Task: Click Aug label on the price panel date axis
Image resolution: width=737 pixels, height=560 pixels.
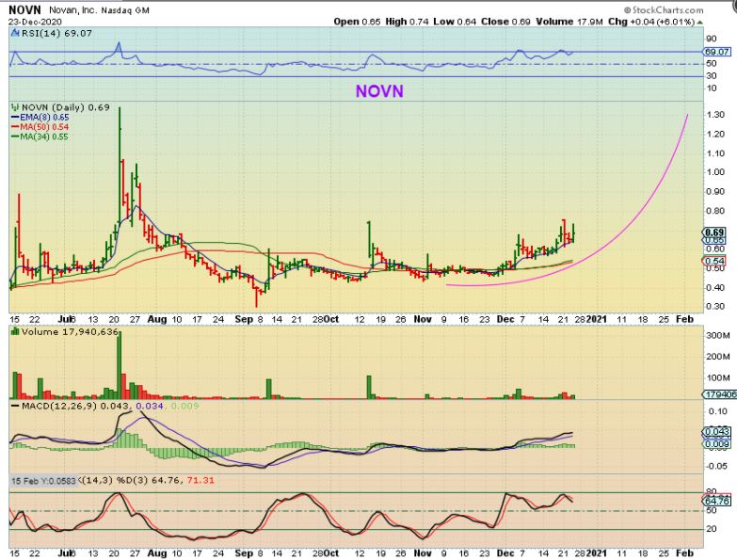Action: click(157, 319)
